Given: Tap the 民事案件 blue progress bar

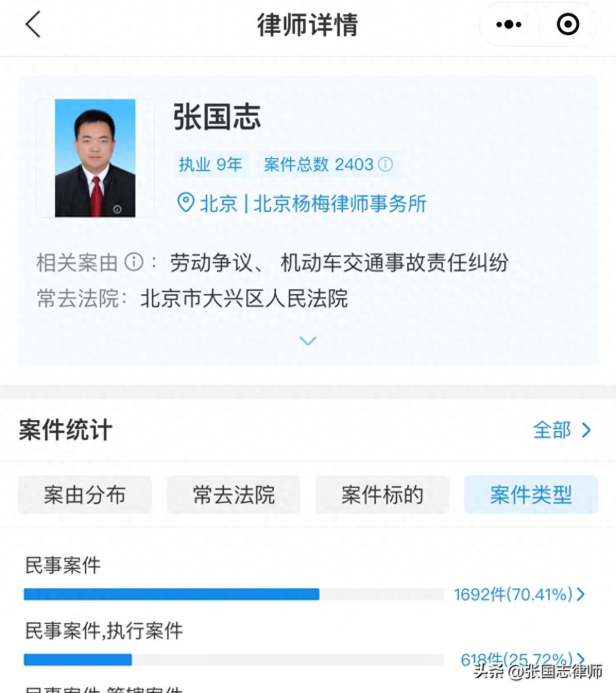Looking at the screenshot, I should [x=172, y=594].
